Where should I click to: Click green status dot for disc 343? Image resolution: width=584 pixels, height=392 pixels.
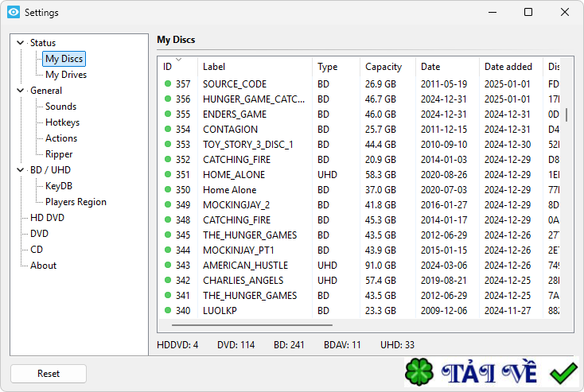pyautogui.click(x=168, y=265)
